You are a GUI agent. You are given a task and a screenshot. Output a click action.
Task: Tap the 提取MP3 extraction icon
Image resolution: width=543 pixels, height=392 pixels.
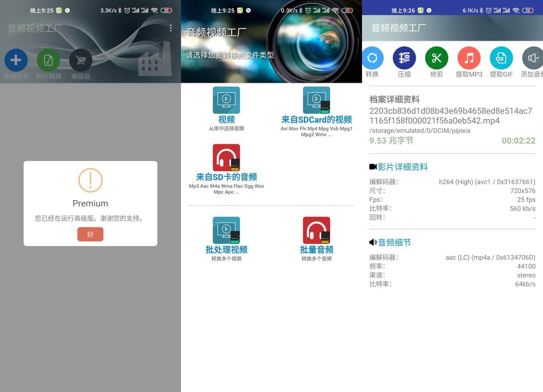tap(469, 58)
